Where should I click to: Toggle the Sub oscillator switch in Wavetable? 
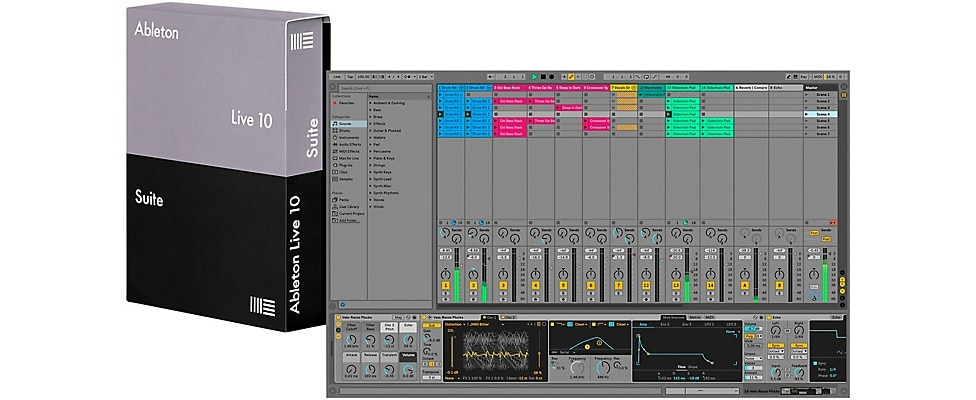click(x=432, y=325)
